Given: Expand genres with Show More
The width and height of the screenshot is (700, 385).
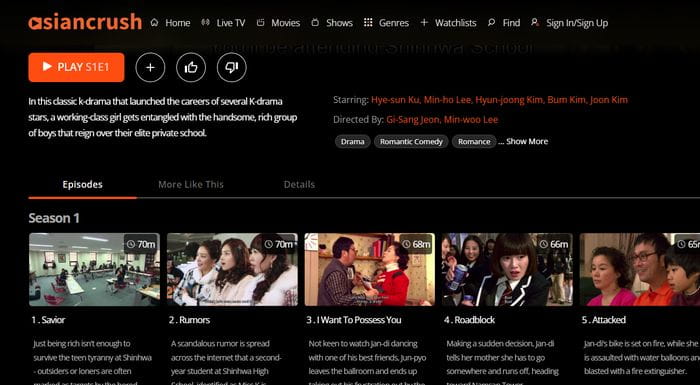Looking at the screenshot, I should click(527, 142).
